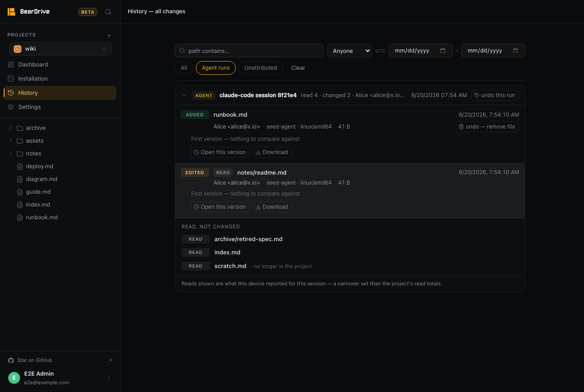Click undo this run
This screenshot has height=392, width=584.
495,95
